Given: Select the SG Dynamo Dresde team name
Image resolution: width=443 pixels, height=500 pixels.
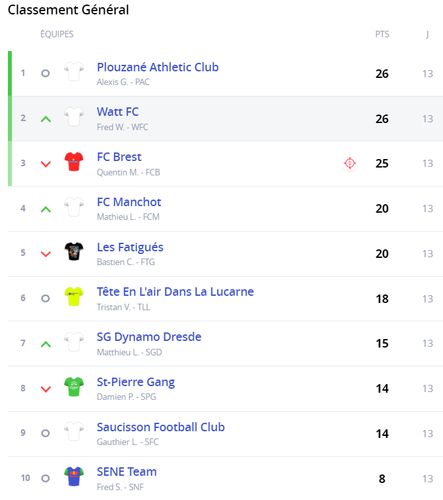Looking at the screenshot, I should coord(149,337).
